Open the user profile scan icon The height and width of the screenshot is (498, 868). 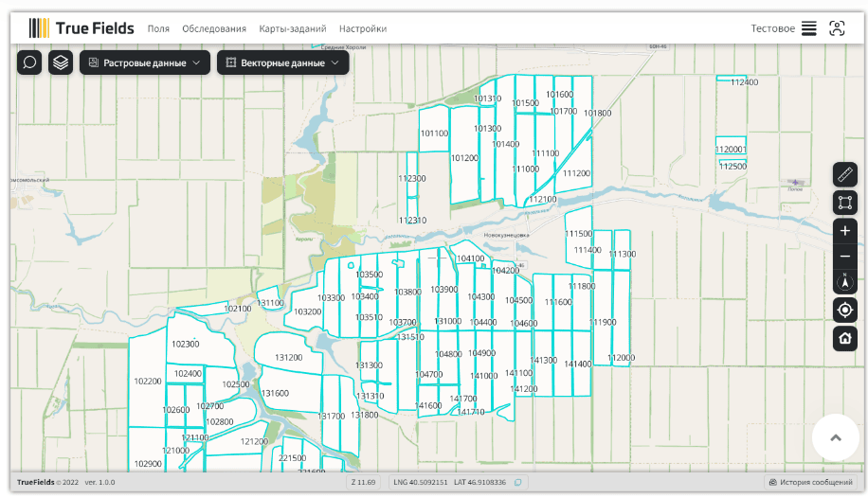click(x=837, y=28)
